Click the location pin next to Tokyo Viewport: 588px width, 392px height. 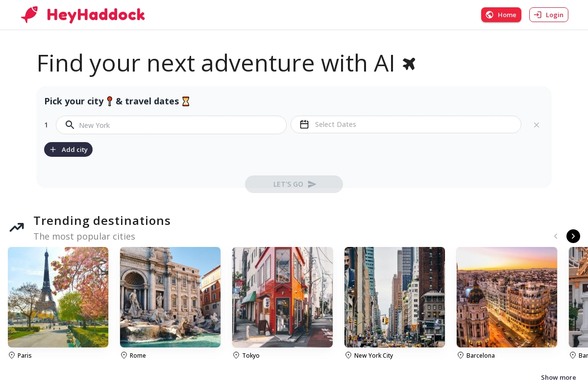tap(236, 355)
